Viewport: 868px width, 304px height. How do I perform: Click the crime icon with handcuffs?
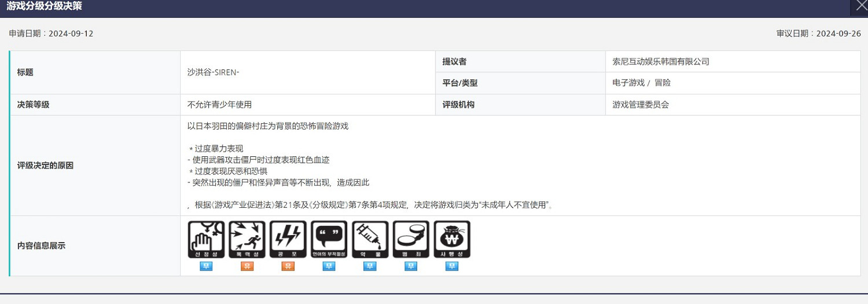tap(411, 239)
